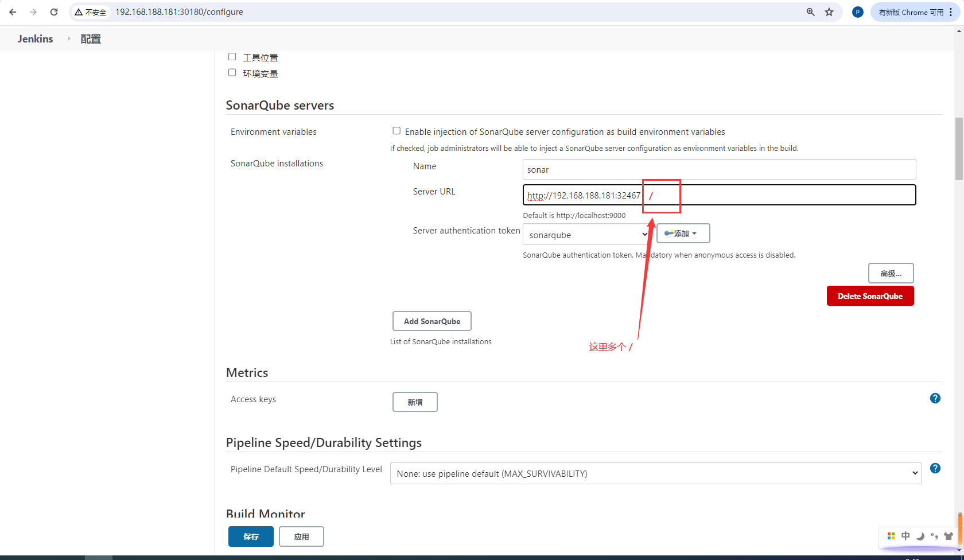
Task: Go forward with the browser forward arrow
Action: pos(33,12)
